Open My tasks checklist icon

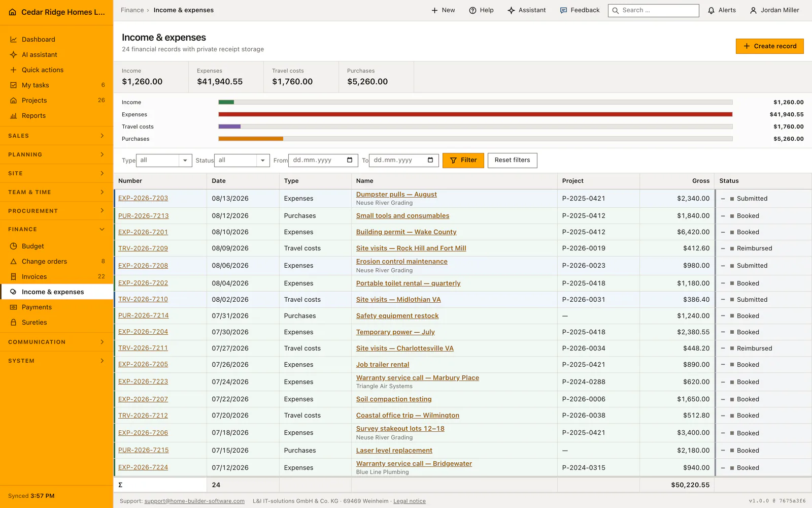pyautogui.click(x=14, y=85)
